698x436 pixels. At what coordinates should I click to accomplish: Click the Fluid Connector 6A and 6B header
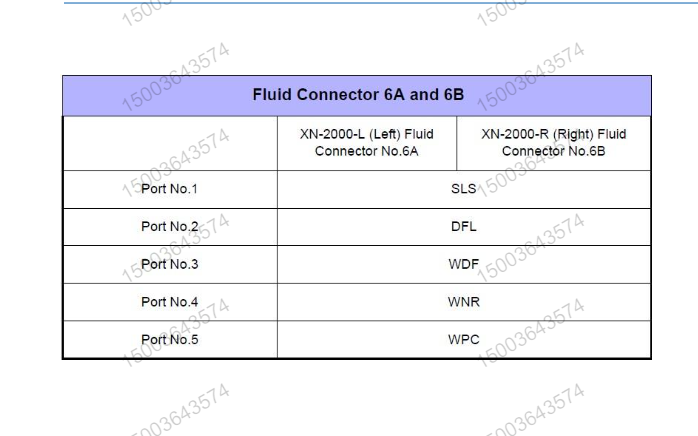click(357, 96)
